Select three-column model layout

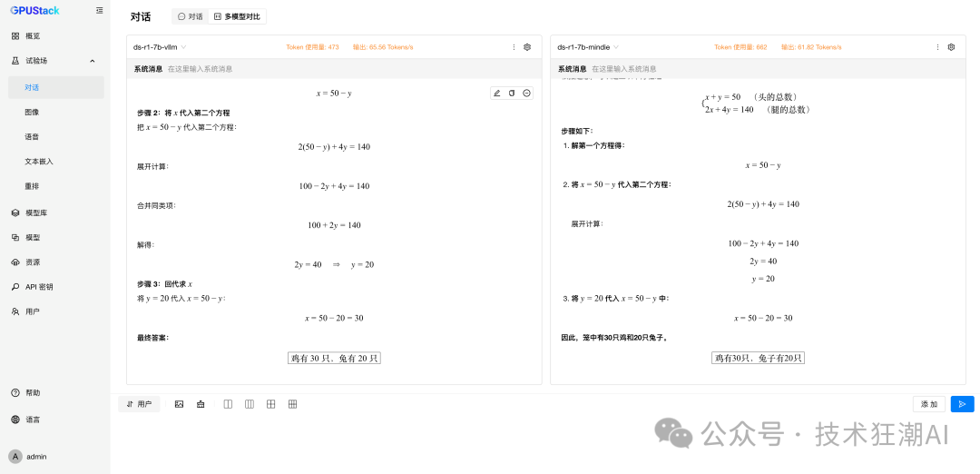coord(250,405)
